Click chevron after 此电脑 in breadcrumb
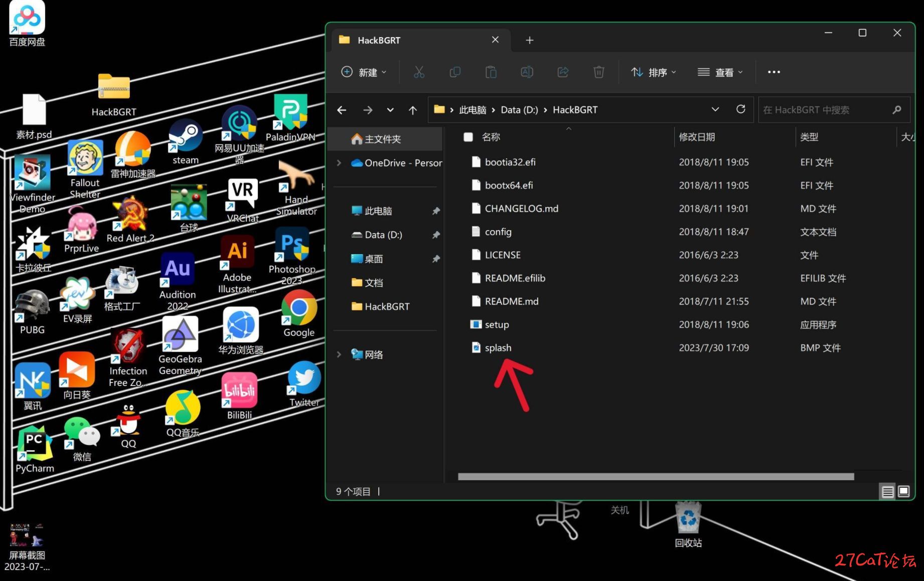The height and width of the screenshot is (581, 924). click(x=493, y=110)
